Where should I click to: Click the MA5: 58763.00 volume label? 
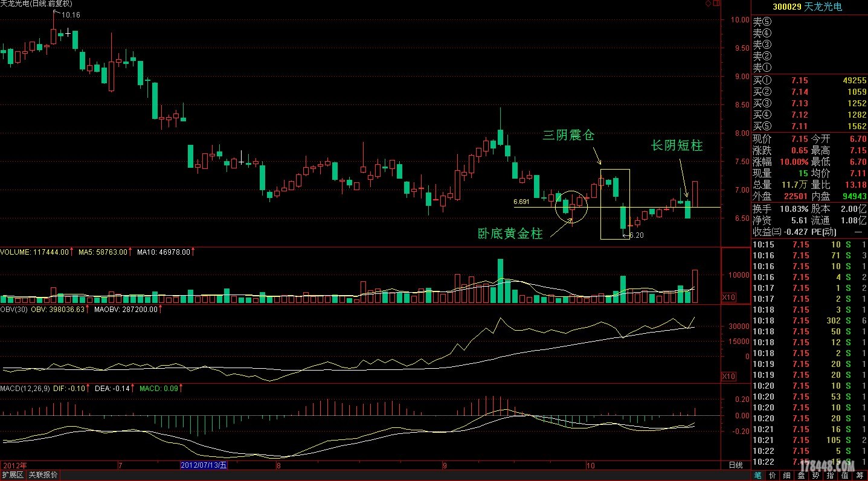point(103,252)
